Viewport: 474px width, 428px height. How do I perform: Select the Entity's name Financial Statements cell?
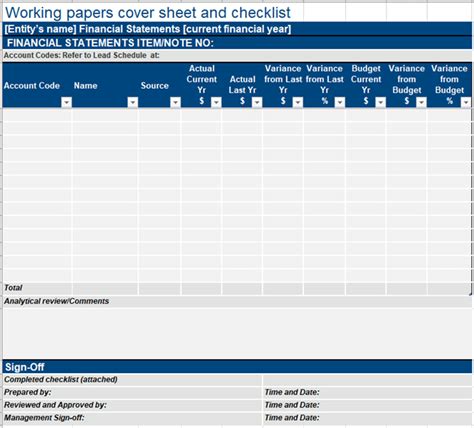[x=237, y=29]
